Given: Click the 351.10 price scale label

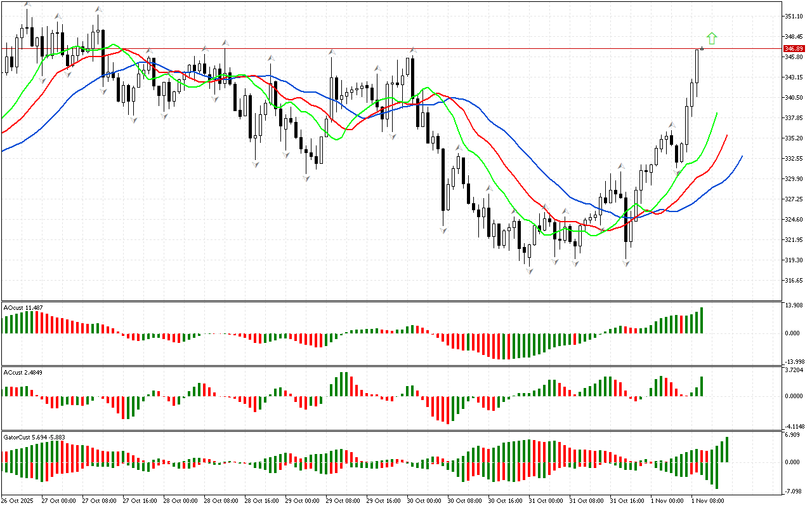Looking at the screenshot, I should [794, 17].
